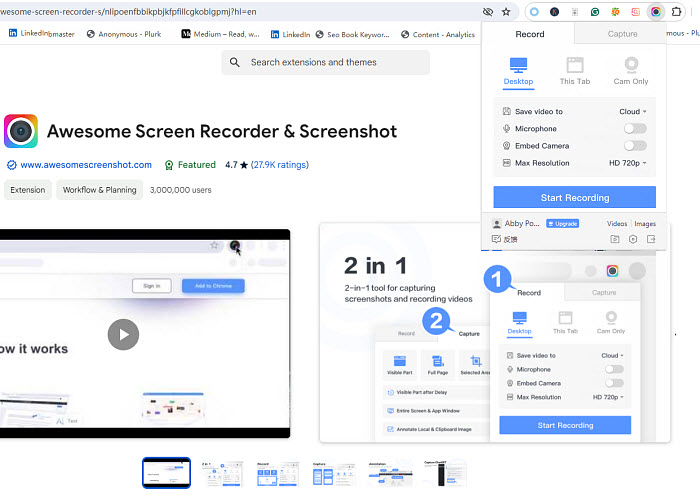The width and height of the screenshot is (700, 504).
Task: Click the verified publisher badge icon
Action: 12,165
